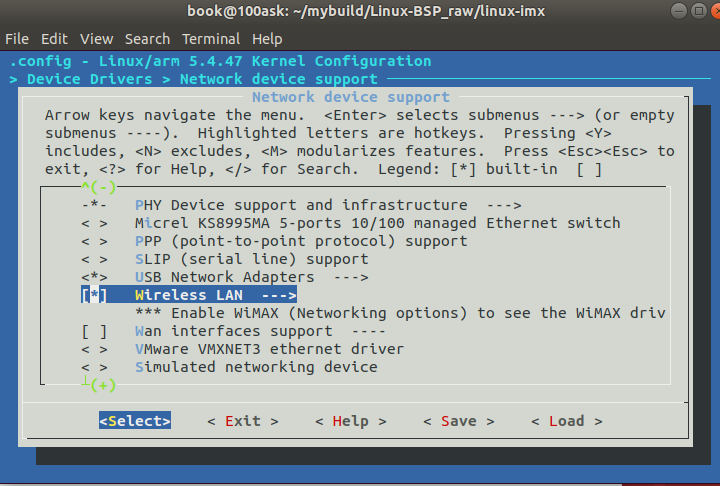Open the Search menu
720x486 pixels.
click(x=147, y=39)
